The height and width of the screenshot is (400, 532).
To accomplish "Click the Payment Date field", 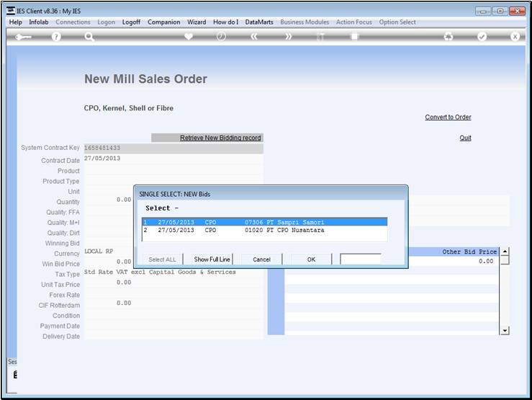I will 173,326.
